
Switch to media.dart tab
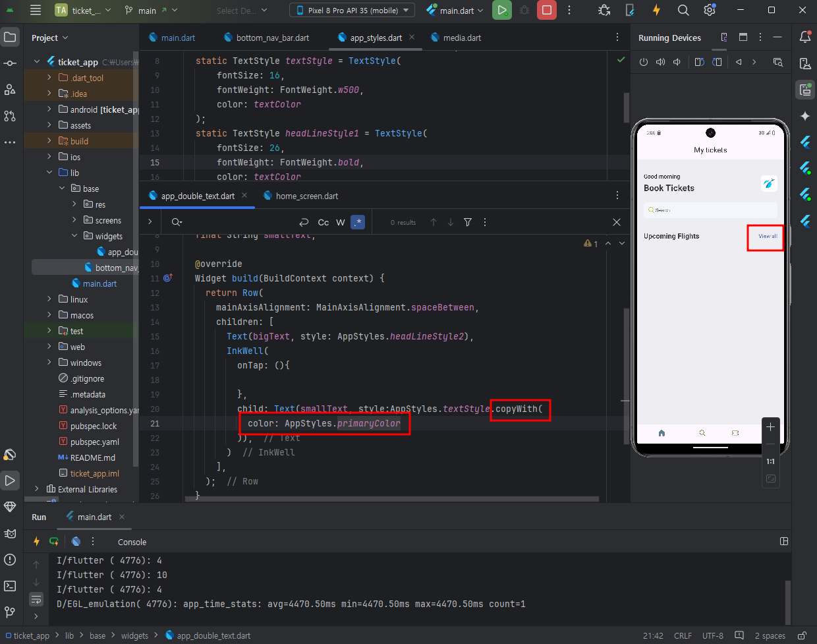click(455, 38)
